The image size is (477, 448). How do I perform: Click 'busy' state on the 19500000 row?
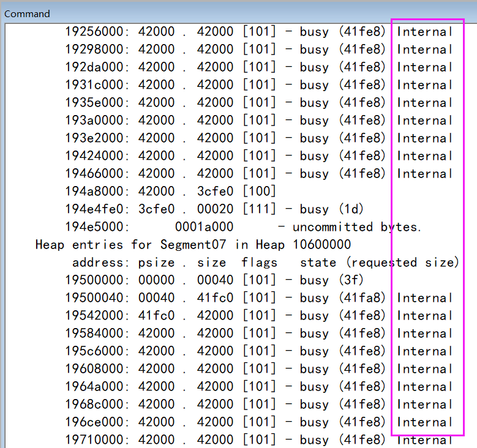(x=314, y=280)
